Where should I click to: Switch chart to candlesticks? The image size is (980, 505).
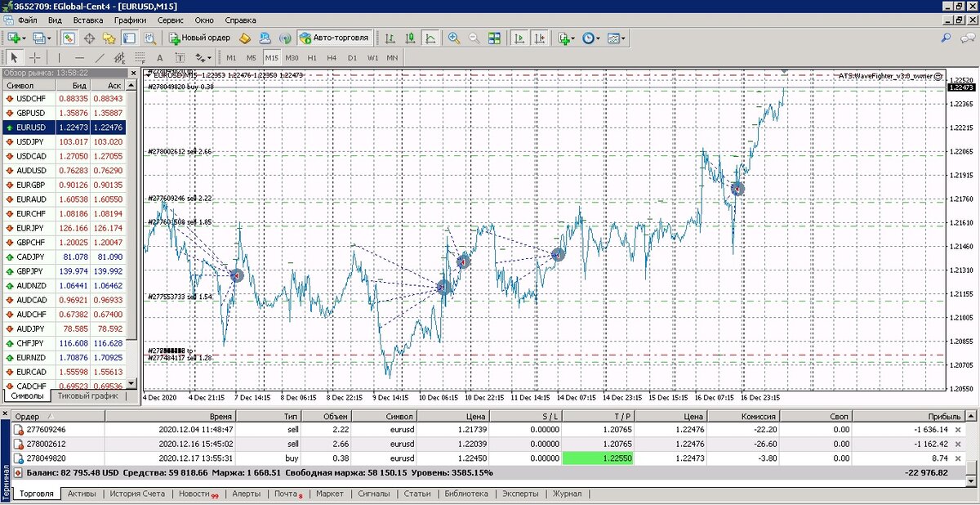click(411, 38)
